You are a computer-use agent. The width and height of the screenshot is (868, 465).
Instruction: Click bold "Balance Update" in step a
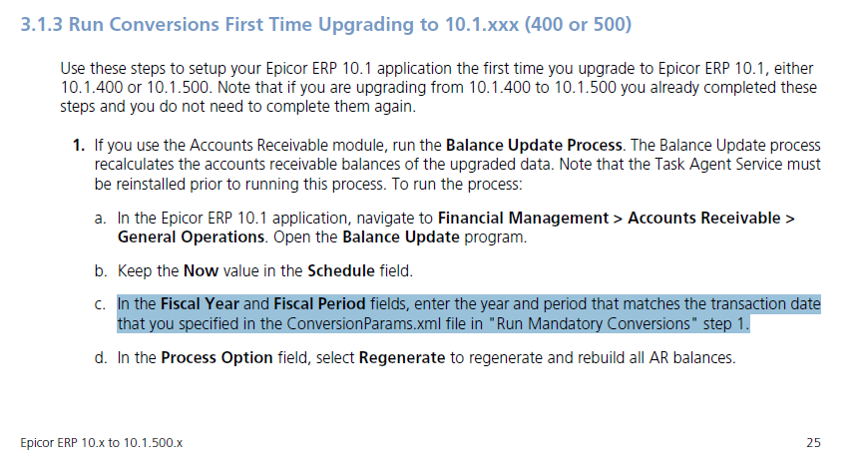point(401,235)
